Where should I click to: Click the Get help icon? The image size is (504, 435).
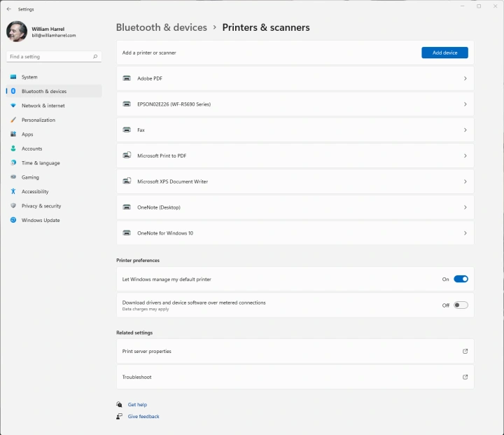(120, 405)
